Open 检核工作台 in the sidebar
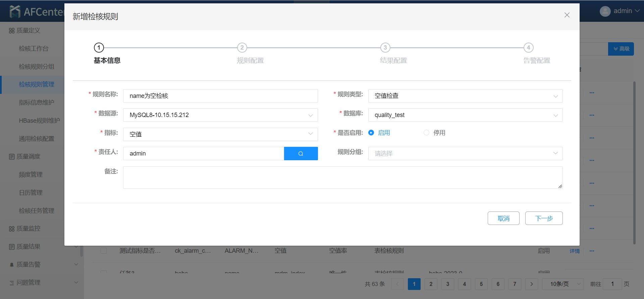Screen dimensions: 644x299 pos(34,49)
